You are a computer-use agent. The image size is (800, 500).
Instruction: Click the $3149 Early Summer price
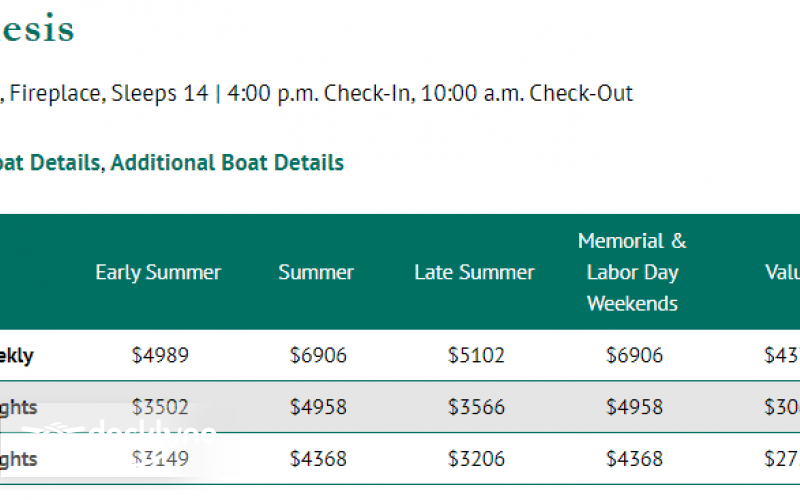click(x=160, y=459)
